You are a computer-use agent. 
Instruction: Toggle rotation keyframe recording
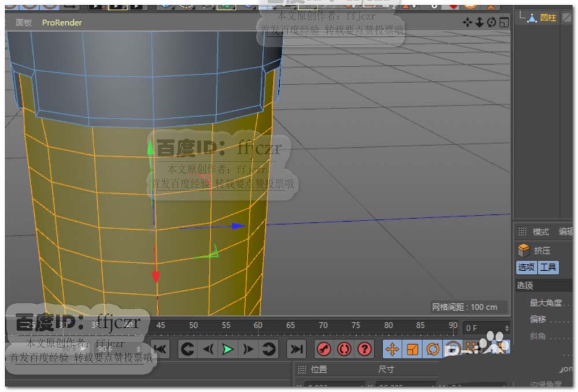coord(432,349)
